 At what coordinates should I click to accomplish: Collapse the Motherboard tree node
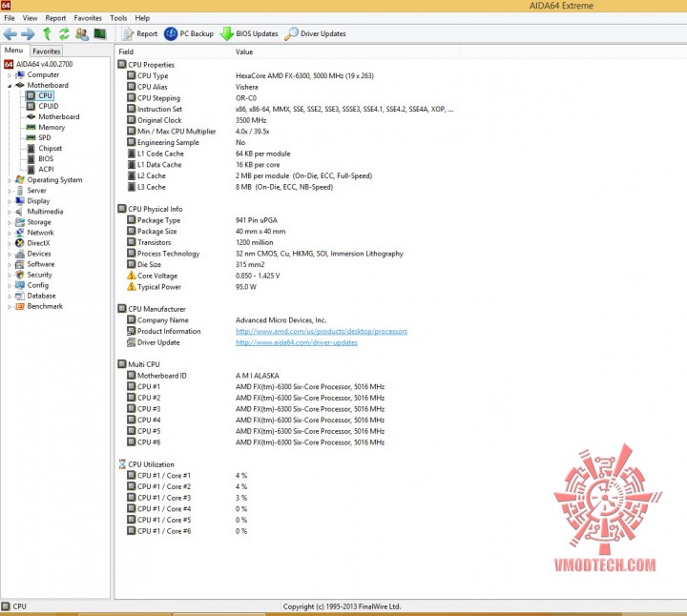coord(10,86)
